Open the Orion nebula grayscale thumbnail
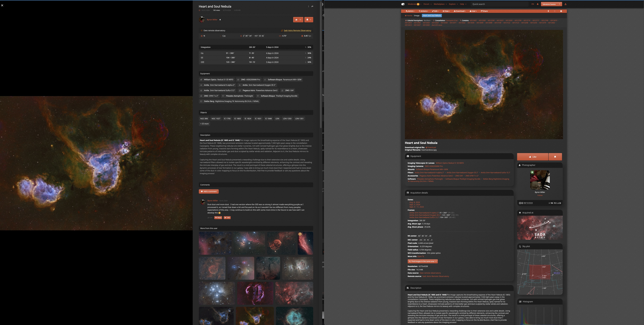This screenshot has width=644, height=325. pyautogui.click(x=298, y=268)
